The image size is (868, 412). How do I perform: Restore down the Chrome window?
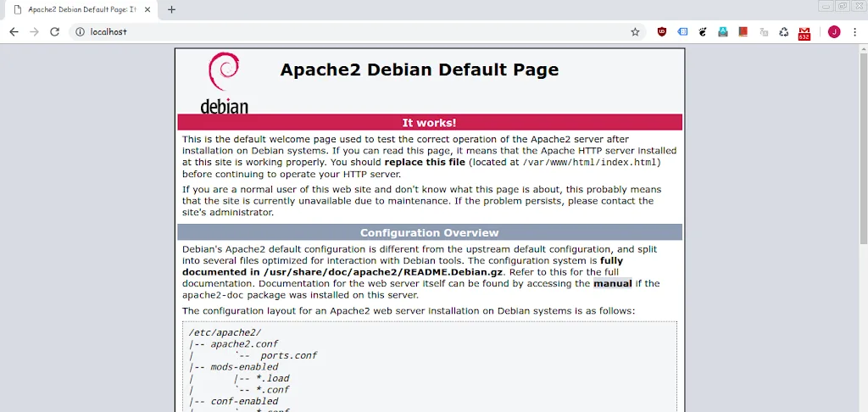point(843,6)
